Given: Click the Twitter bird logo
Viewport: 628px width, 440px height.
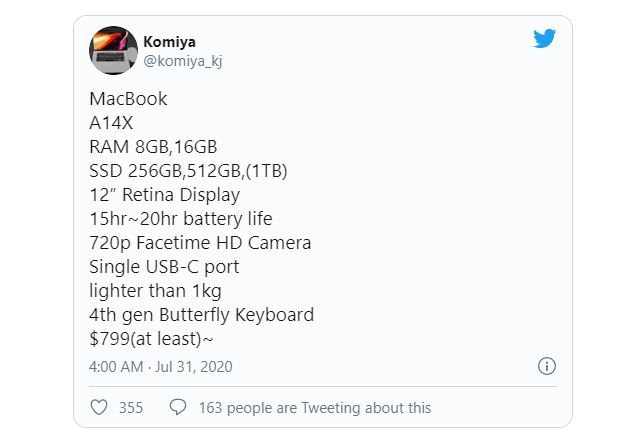Looking at the screenshot, I should point(544,38).
